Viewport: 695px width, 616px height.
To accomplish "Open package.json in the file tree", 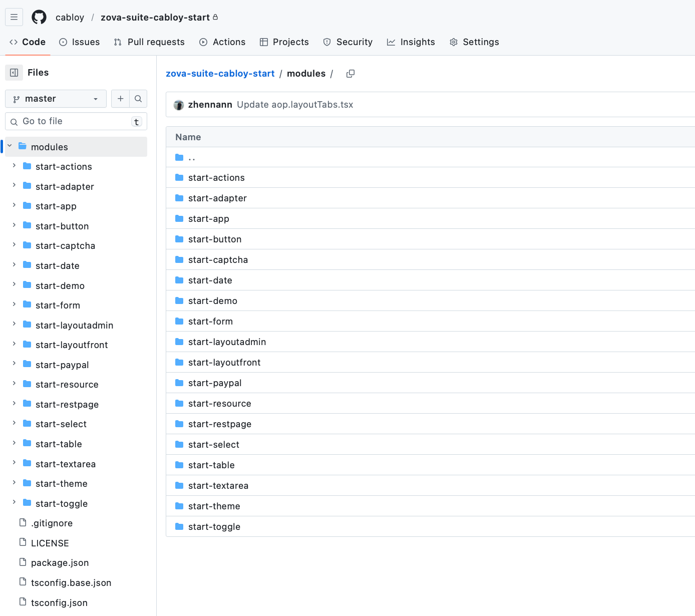I will click(60, 563).
